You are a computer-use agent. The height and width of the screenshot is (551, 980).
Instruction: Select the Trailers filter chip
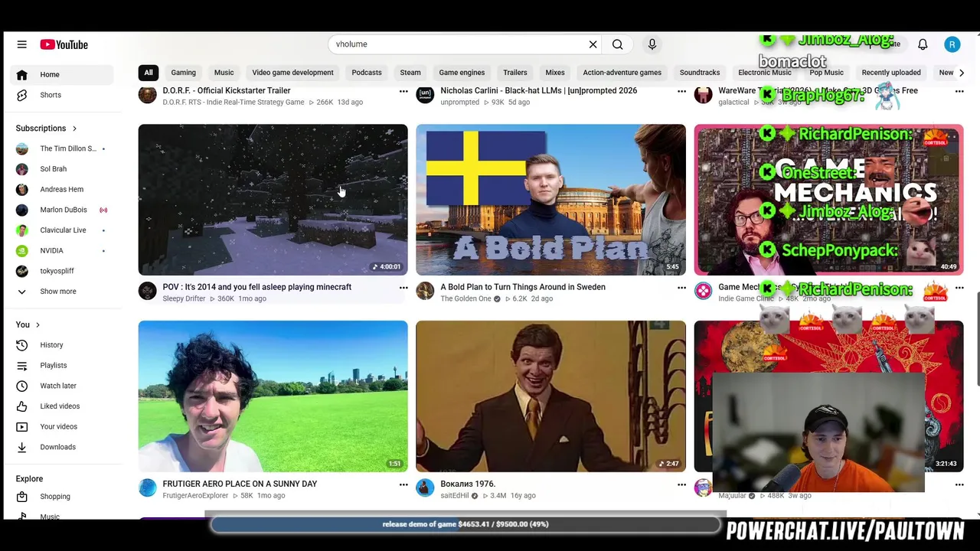[x=515, y=73]
